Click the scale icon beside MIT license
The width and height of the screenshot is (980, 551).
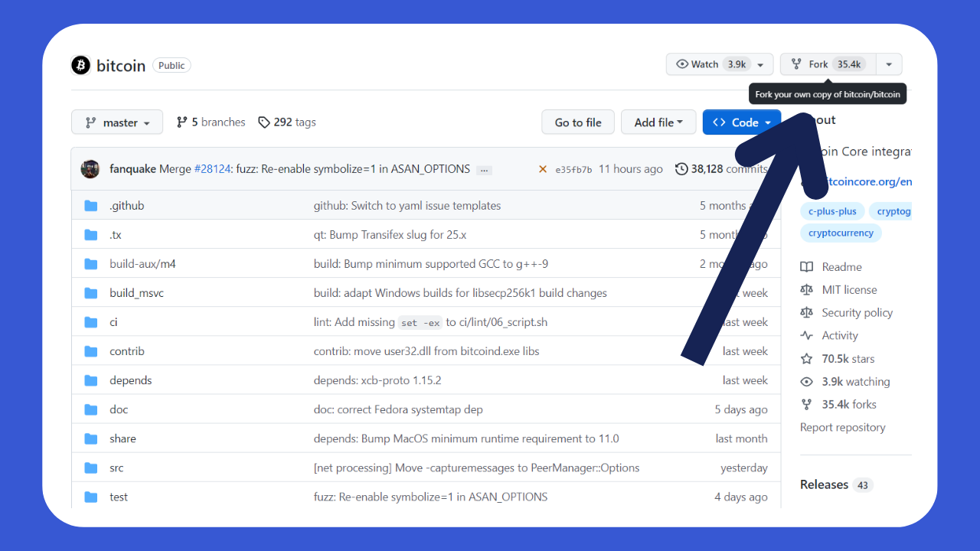pos(806,290)
